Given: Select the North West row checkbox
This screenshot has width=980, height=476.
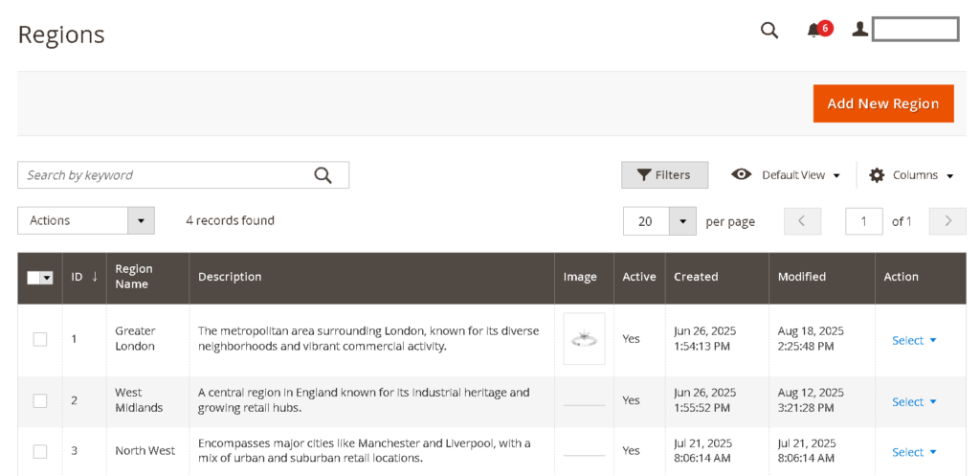Looking at the screenshot, I should (x=40, y=451).
